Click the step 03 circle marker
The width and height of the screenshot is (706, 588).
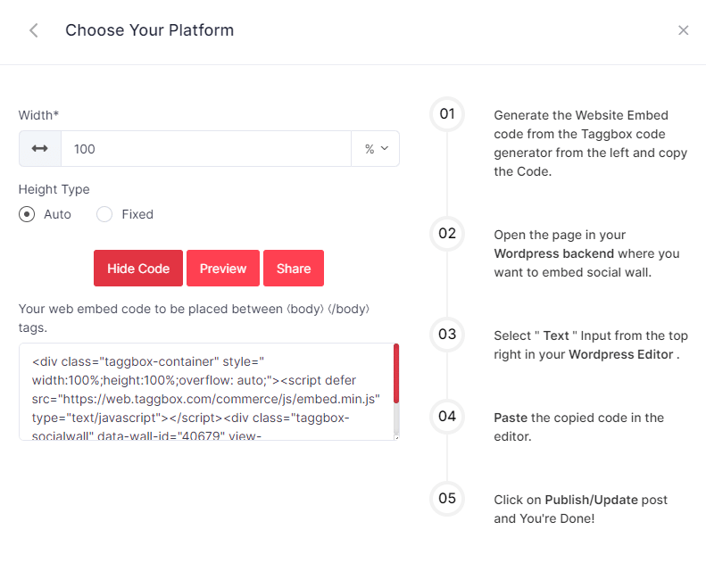tap(447, 335)
